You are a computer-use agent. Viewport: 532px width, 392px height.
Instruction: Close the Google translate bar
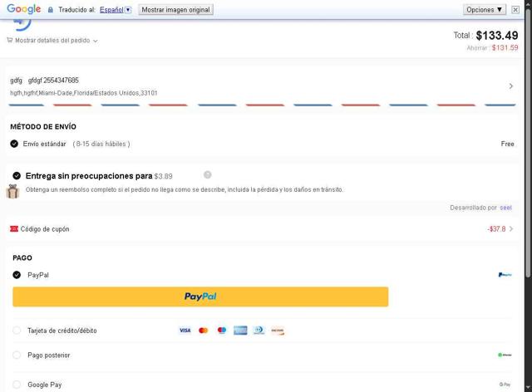(x=515, y=10)
